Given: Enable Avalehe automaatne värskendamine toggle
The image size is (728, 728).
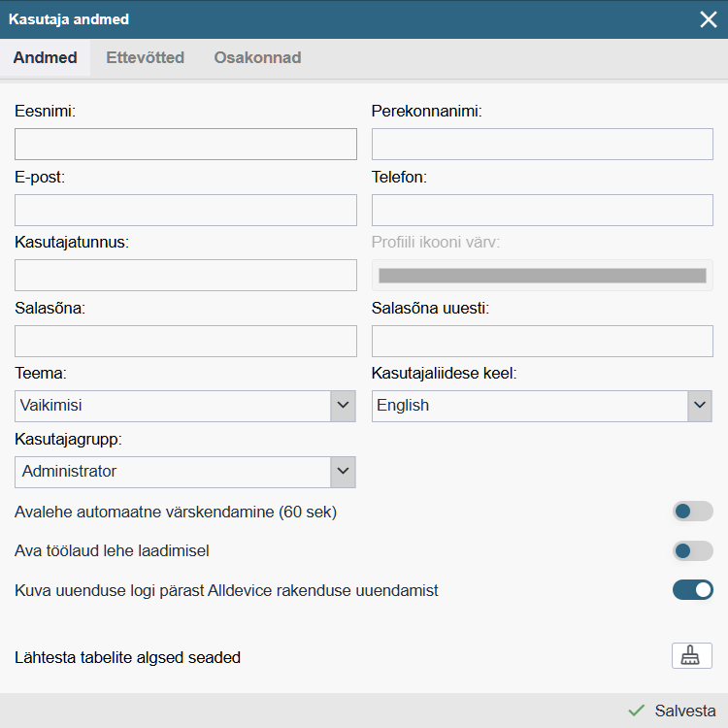Looking at the screenshot, I should pyautogui.click(x=692, y=512).
